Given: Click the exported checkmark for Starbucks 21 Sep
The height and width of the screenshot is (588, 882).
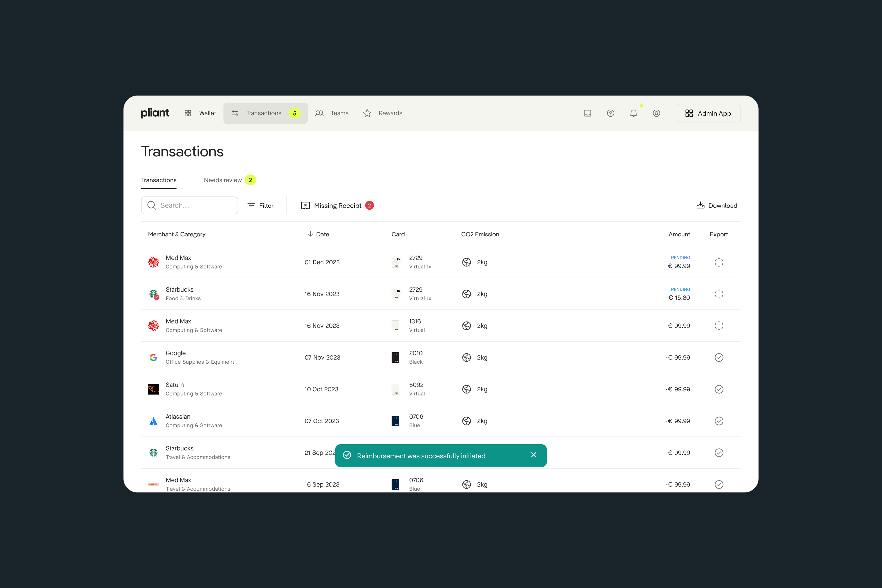Looking at the screenshot, I should pos(719,453).
